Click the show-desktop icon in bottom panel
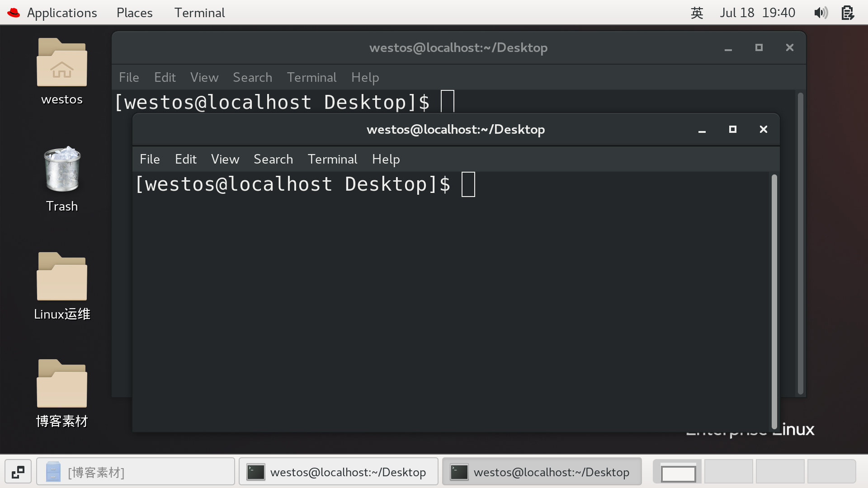This screenshot has height=488, width=868. pos(18,472)
